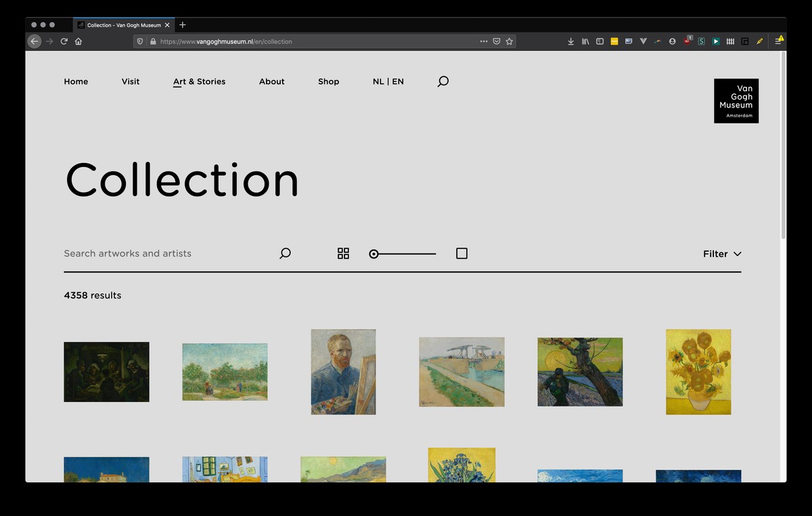This screenshot has width=812, height=516.
Task: Open the Sunflowers painting thumbnail
Action: pos(698,372)
